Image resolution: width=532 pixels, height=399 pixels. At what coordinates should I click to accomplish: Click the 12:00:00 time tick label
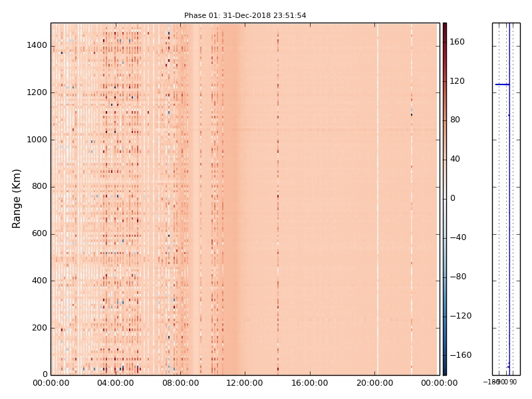[x=245, y=384]
